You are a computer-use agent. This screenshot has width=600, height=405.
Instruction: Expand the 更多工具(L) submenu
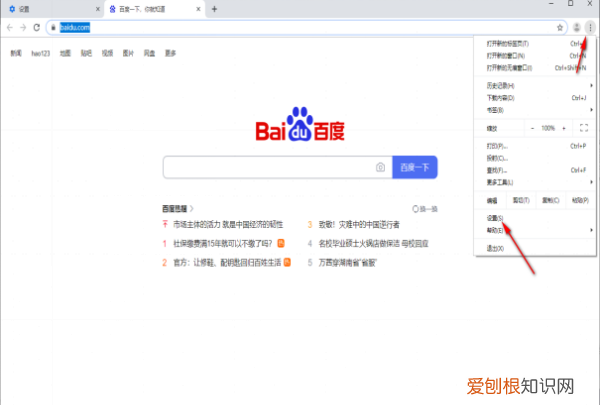tap(535, 183)
